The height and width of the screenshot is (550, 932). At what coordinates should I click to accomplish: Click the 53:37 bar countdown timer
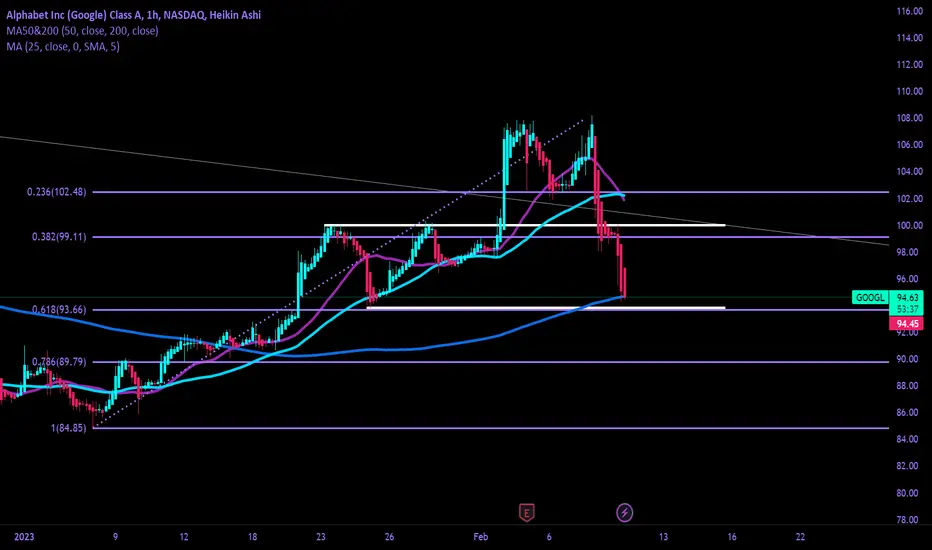[907, 309]
